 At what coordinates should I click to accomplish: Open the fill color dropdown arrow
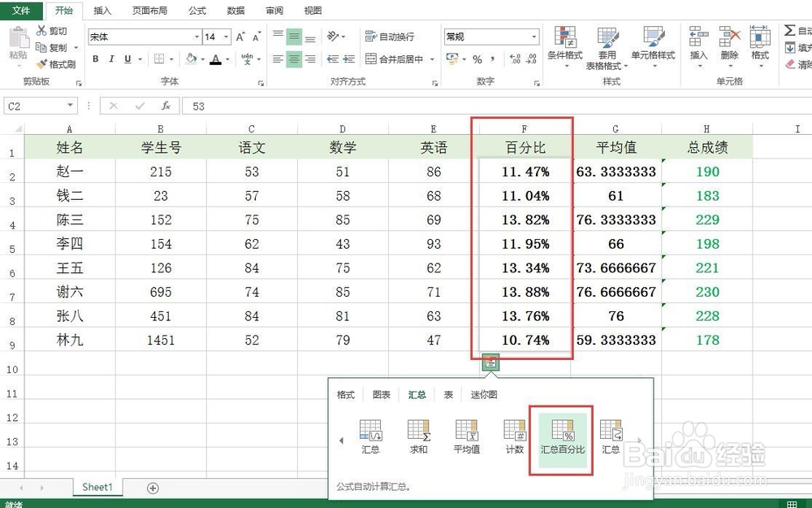click(202, 59)
